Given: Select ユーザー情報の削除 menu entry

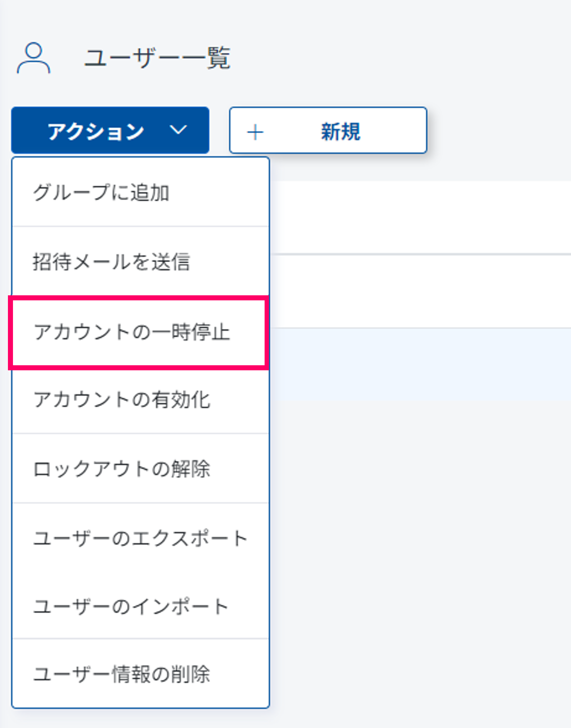Looking at the screenshot, I should (x=121, y=674).
